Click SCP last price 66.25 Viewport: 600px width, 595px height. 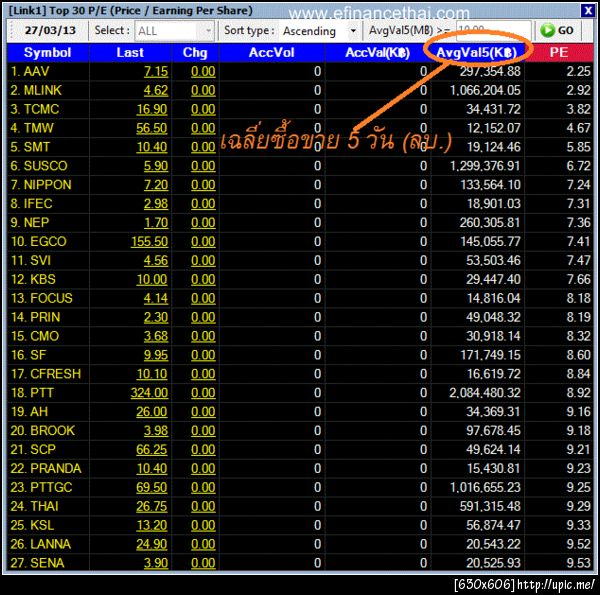(152, 450)
